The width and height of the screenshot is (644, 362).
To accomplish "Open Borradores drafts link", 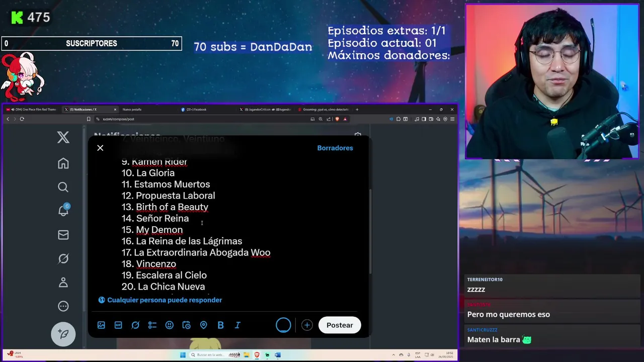I will click(x=335, y=148).
